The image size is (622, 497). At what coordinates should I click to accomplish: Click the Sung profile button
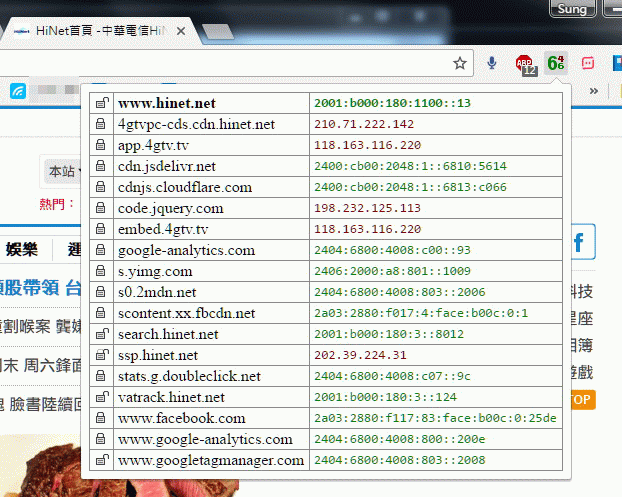pos(572,9)
